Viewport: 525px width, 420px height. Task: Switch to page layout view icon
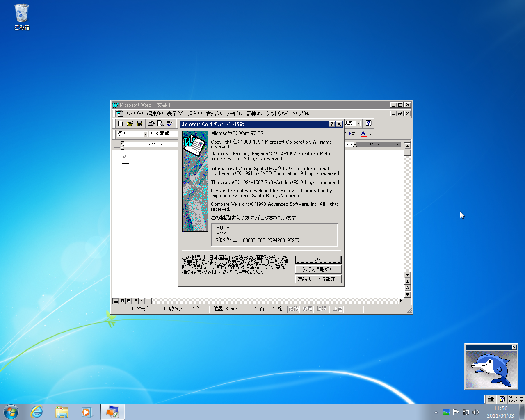tap(129, 301)
